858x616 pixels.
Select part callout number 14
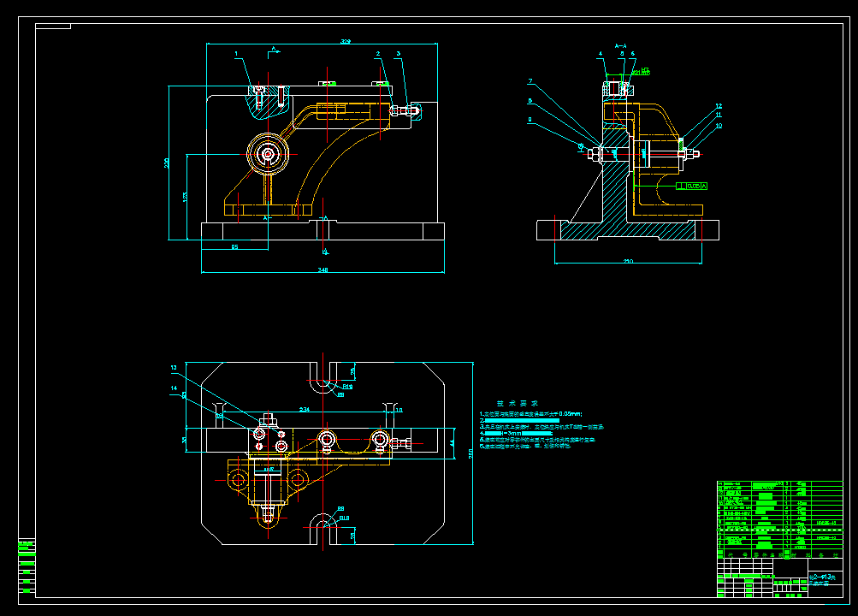click(x=174, y=388)
